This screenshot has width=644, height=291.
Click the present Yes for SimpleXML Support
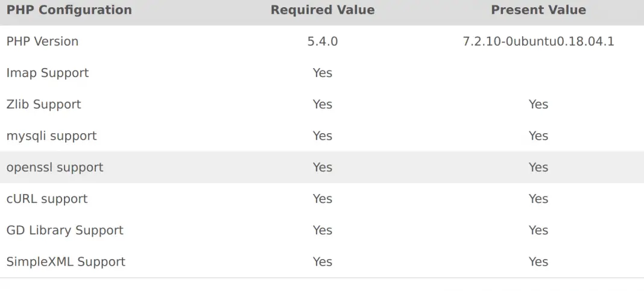coord(538,261)
